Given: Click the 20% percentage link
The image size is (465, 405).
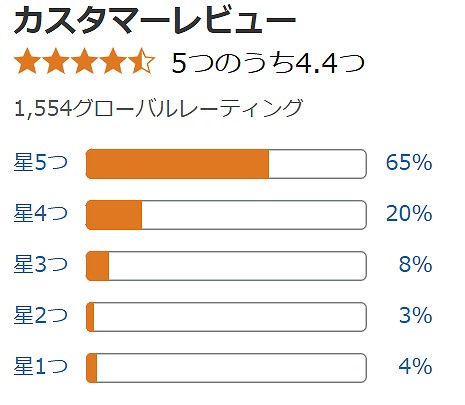Looking at the screenshot, I should 409,214.
